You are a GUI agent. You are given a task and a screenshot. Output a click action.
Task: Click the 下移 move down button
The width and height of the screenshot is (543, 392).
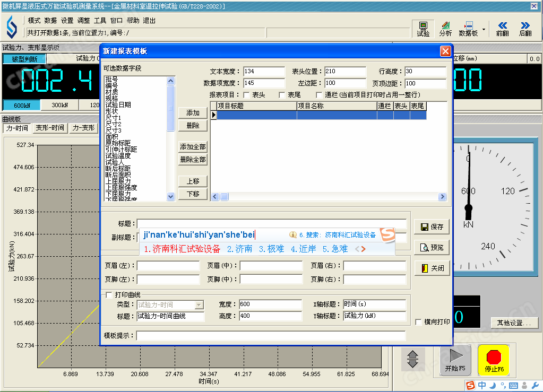(x=193, y=194)
